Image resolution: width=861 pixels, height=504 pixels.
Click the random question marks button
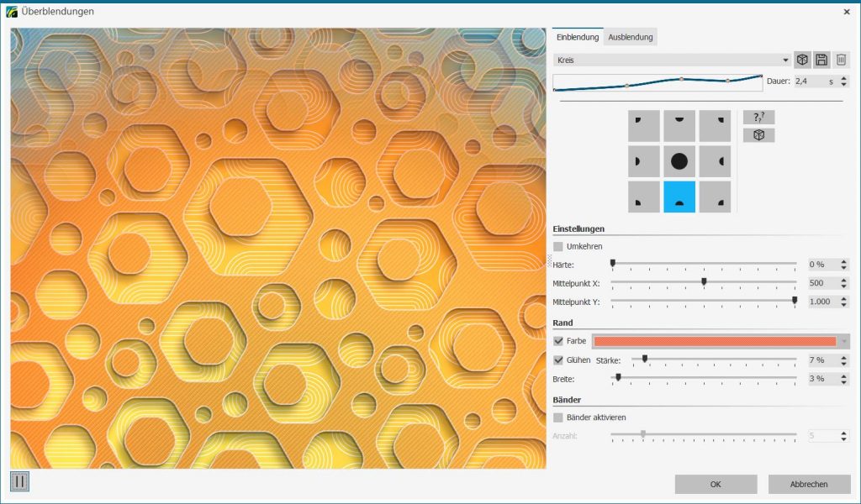[x=758, y=118]
